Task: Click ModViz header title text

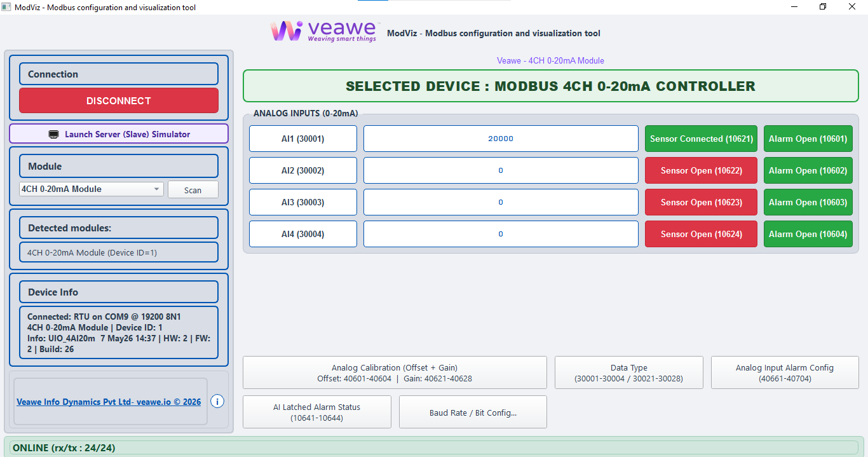Action: [494, 33]
